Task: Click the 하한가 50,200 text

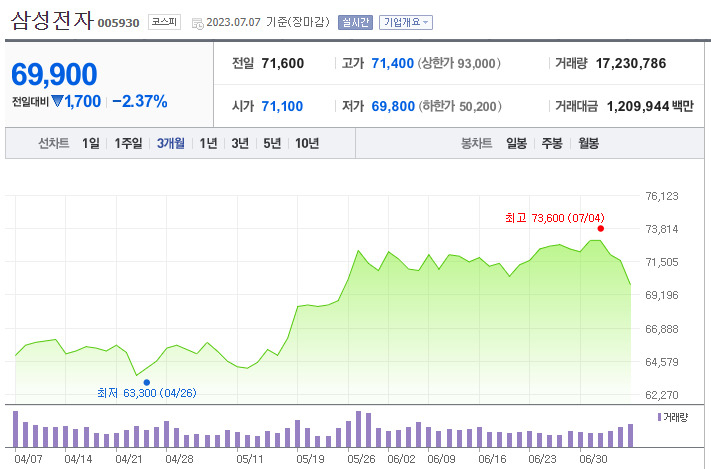Action: tap(460, 106)
